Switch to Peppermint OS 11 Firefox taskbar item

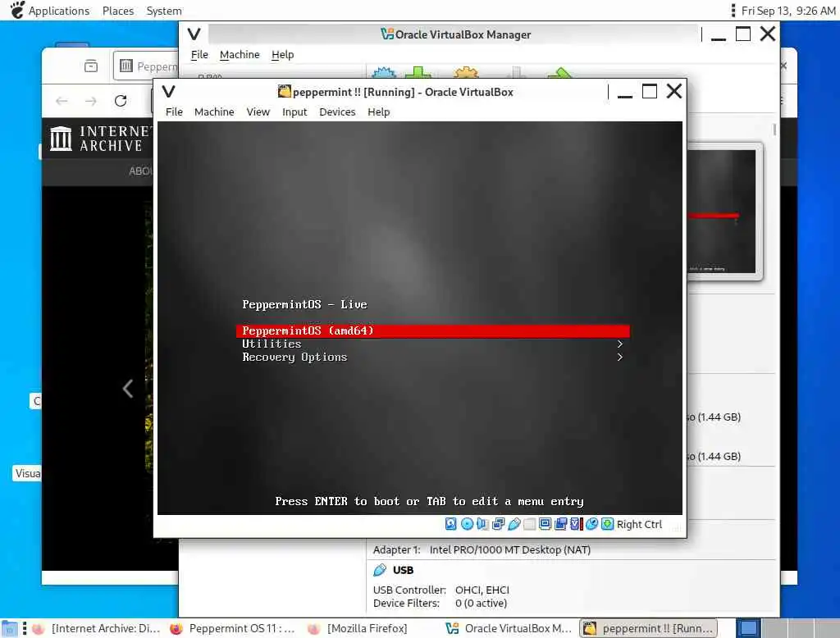(x=232, y=628)
